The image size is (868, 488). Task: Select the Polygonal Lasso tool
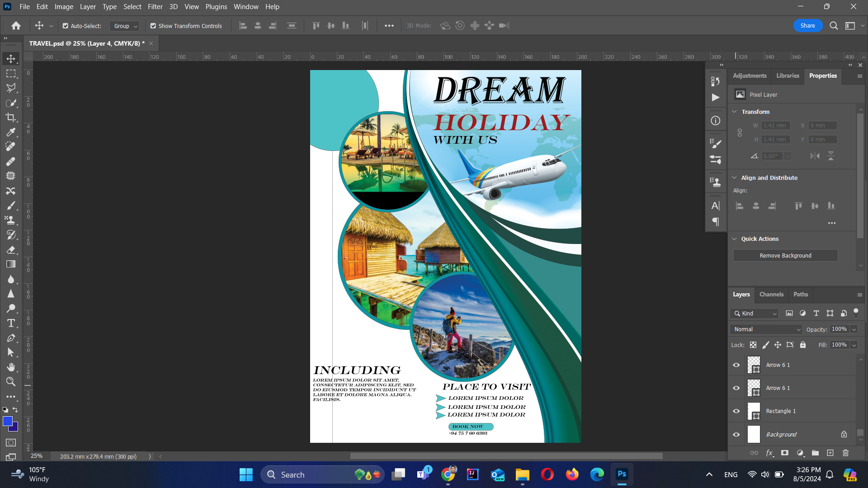coord(11,88)
